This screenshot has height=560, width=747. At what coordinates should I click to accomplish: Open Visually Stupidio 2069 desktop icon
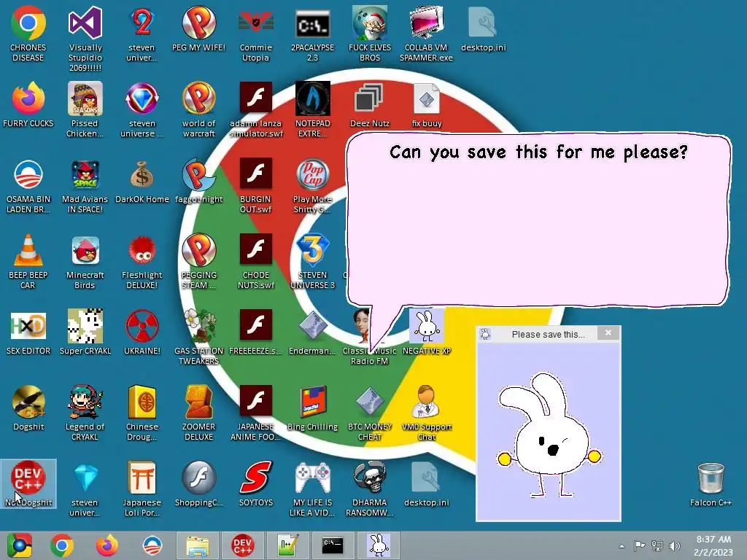click(x=85, y=23)
